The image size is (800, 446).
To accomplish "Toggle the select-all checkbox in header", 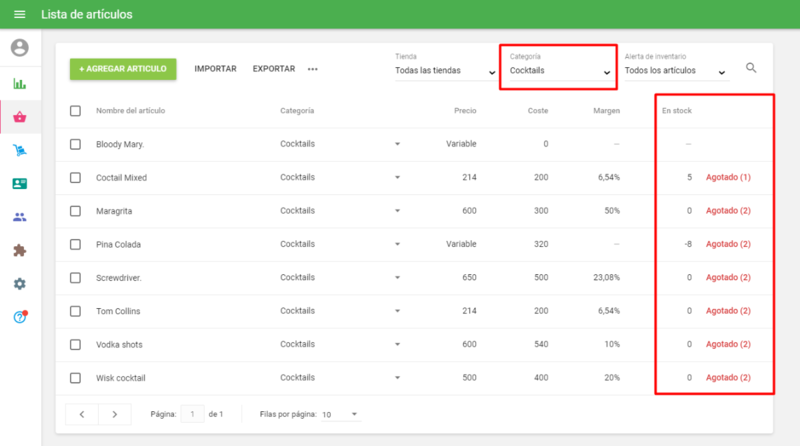I will (x=75, y=110).
